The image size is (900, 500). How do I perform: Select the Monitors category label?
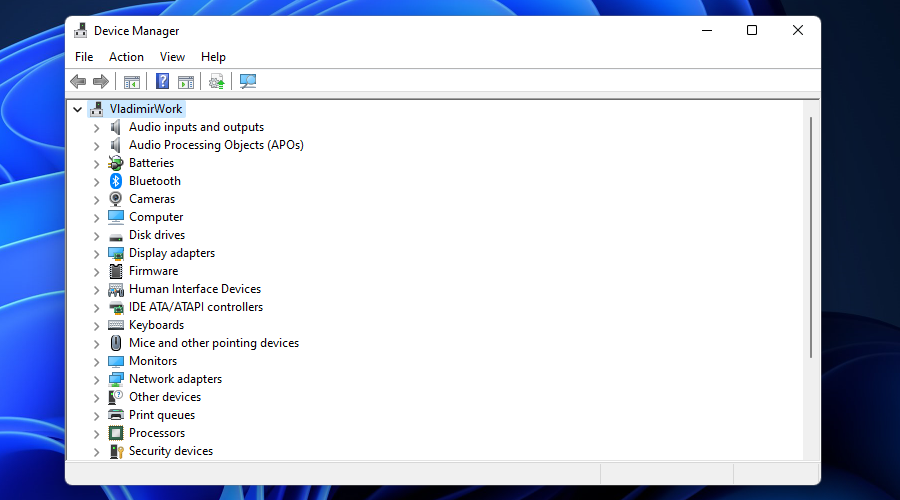153,361
